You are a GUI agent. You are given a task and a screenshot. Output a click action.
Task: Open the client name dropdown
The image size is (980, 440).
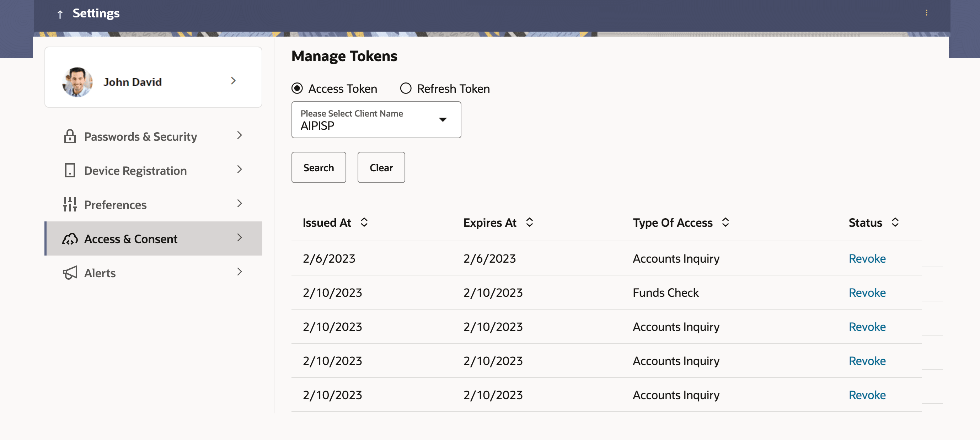[x=443, y=120]
